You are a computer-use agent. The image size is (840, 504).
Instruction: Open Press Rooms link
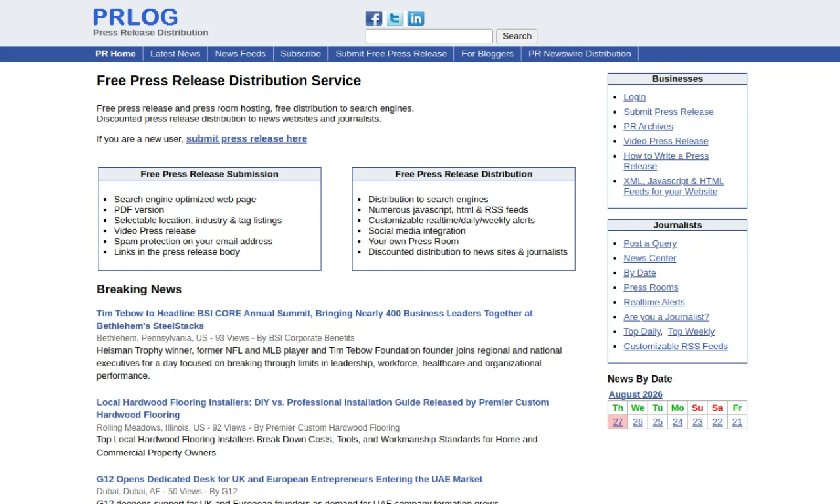pos(651,287)
